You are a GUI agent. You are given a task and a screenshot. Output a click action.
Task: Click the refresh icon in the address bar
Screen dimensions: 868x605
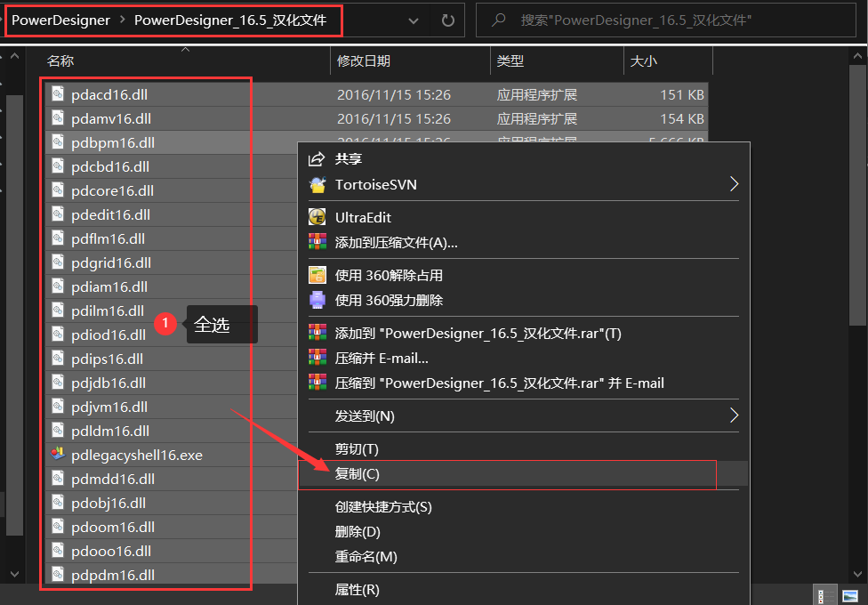(x=446, y=19)
